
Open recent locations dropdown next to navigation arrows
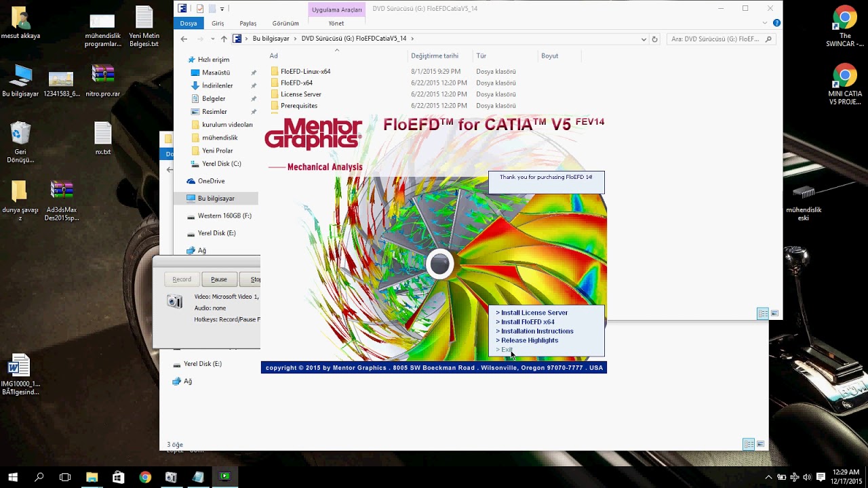(x=213, y=39)
